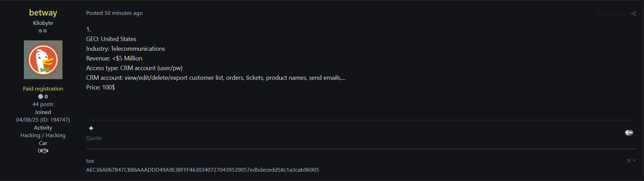Viewport: 644px width, 181px height.
Task: Click the '44 posts' count
Action: 43,104
